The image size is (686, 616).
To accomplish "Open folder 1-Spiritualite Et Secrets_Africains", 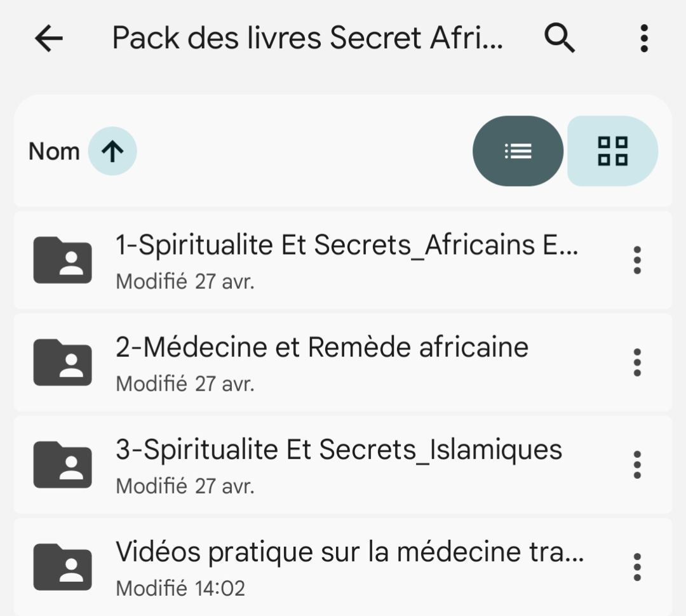I will (x=342, y=260).
